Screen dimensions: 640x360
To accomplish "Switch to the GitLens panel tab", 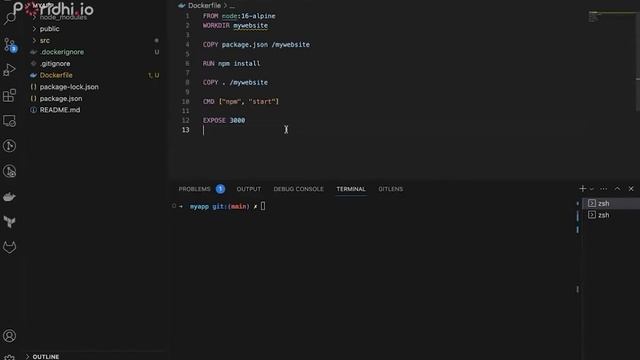I will (390, 189).
